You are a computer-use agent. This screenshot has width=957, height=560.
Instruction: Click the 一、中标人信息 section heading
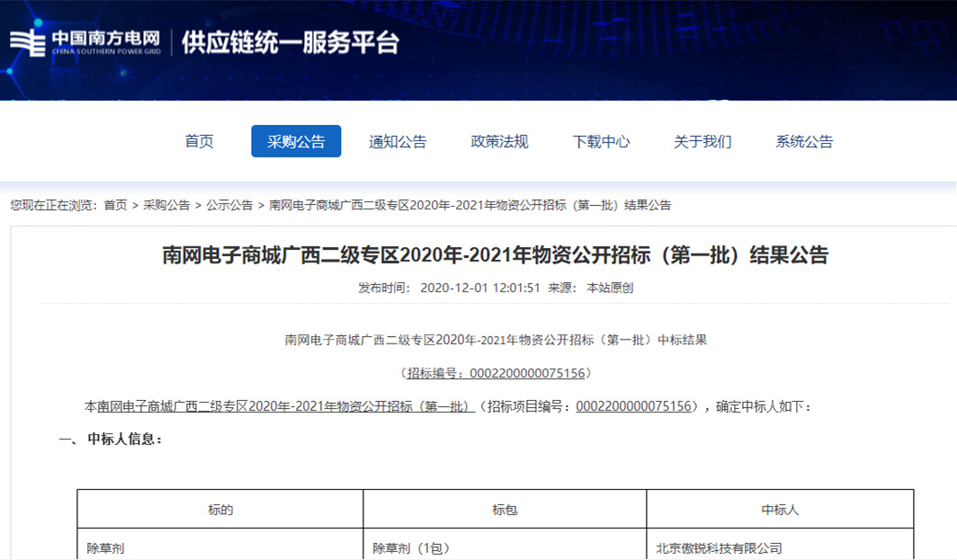pyautogui.click(x=111, y=440)
